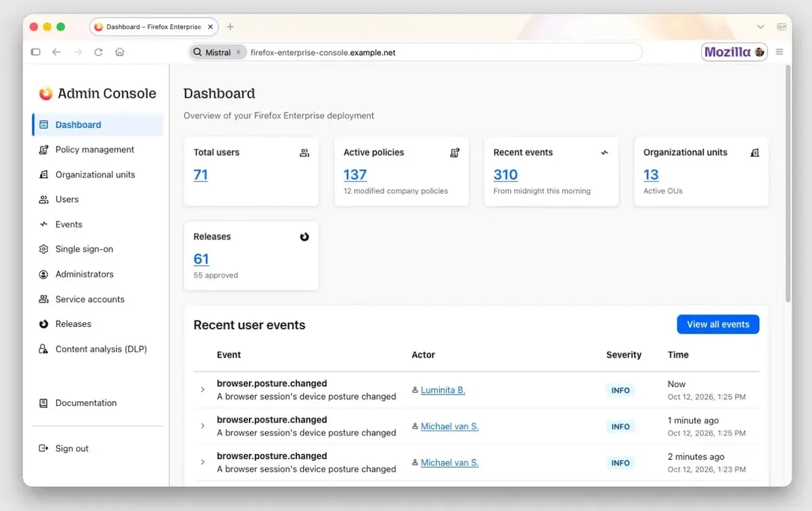
Task: Click '12 modified company policies' text
Action: click(396, 191)
